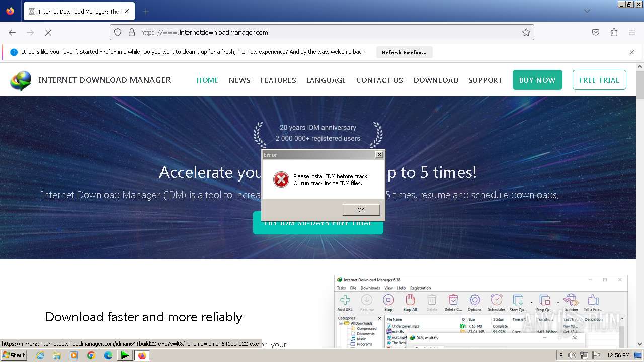Open Windows Media Player from the taskbar
This screenshot has width=644, height=362.
[x=74, y=355]
